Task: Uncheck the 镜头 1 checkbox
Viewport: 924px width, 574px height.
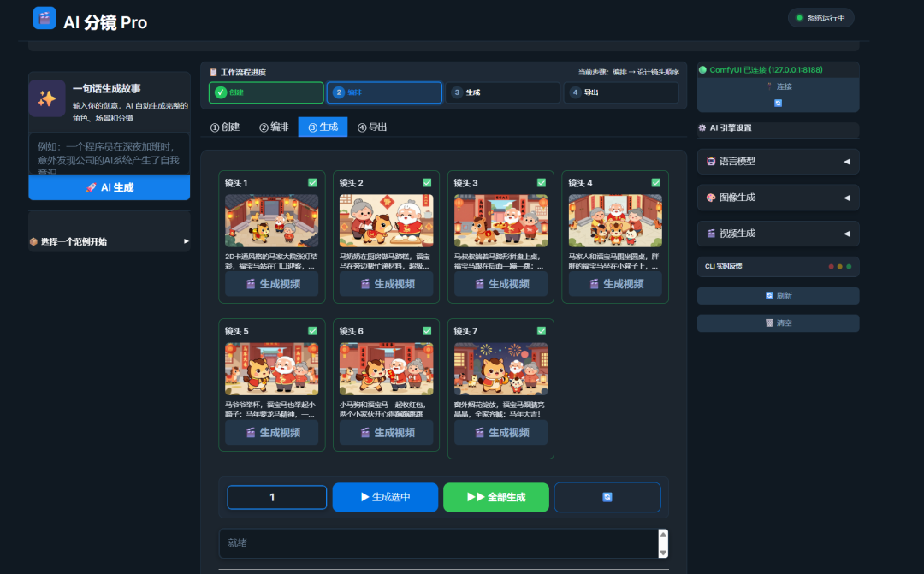Action: (312, 182)
